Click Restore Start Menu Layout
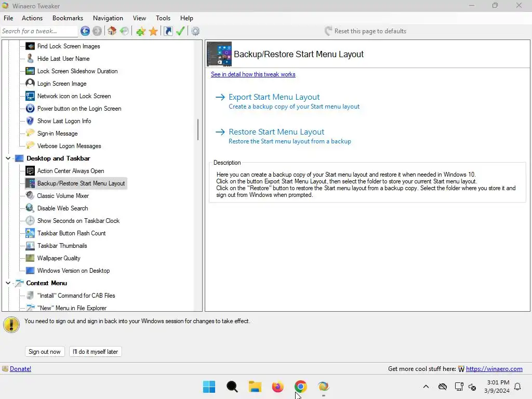Viewport: 532px width, 399px height. (276, 131)
